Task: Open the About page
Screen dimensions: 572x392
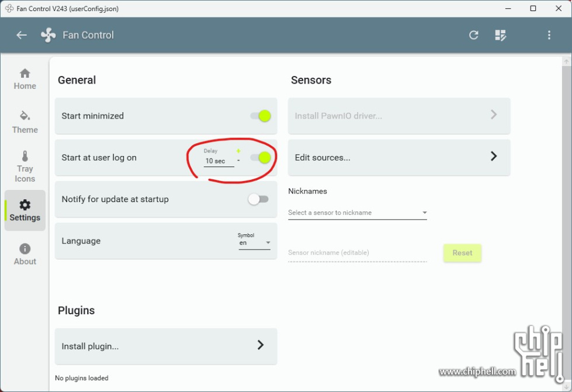Action: tap(25, 254)
